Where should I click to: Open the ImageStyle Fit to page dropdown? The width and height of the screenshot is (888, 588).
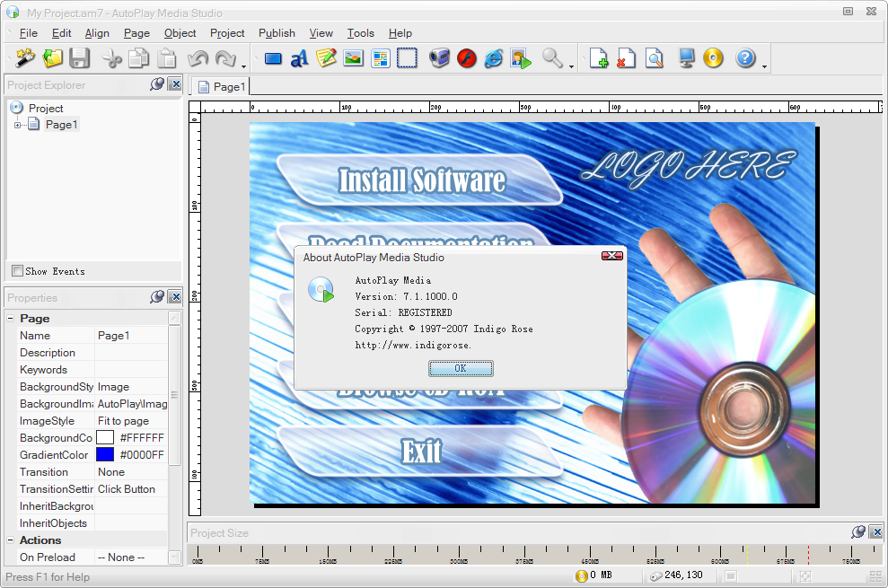tap(131, 421)
